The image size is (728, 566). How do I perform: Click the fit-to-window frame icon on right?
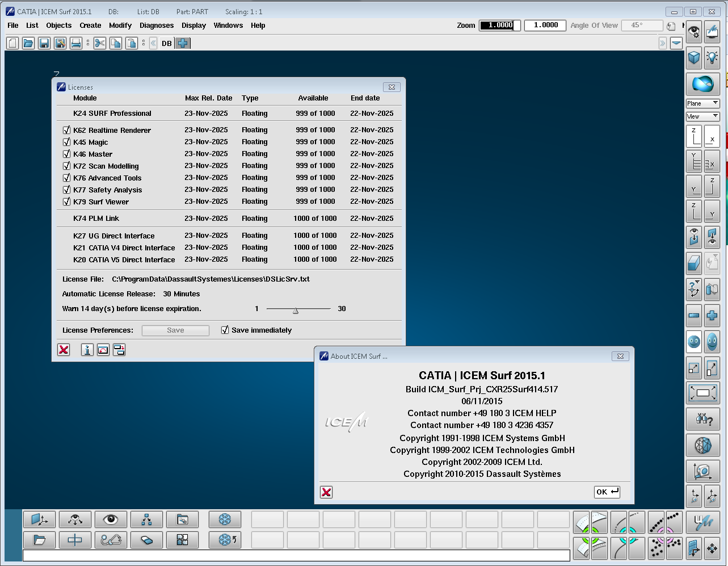[x=703, y=393]
